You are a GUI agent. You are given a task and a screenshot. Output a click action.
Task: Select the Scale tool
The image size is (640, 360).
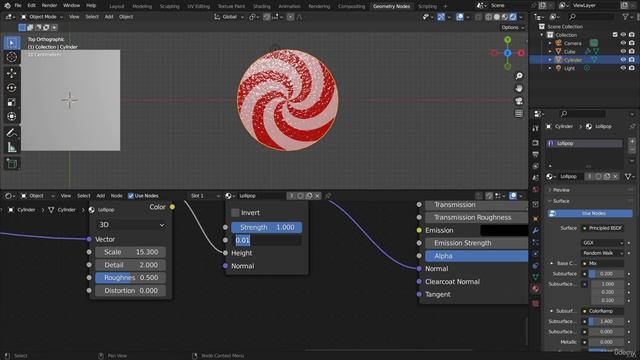coord(12,102)
